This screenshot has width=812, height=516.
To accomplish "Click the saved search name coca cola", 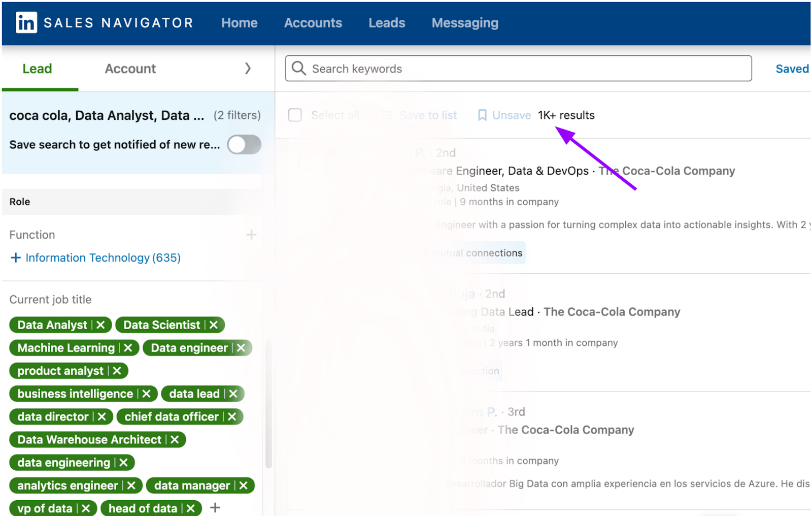I will click(107, 116).
